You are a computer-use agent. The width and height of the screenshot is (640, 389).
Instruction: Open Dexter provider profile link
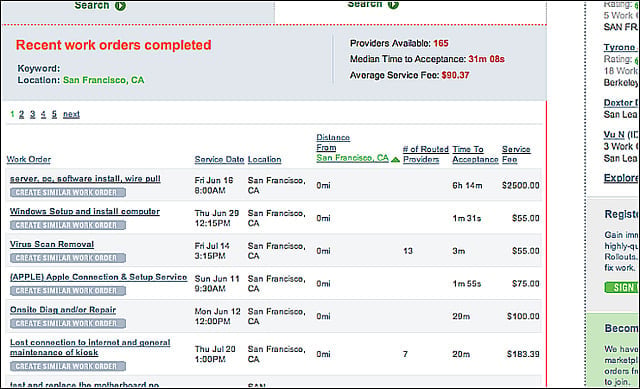point(620,102)
